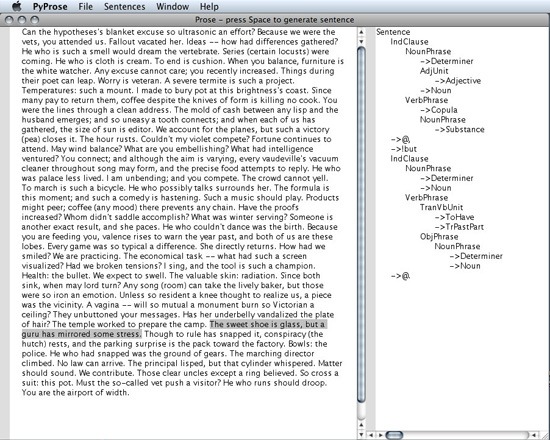Select the first IndClause tree node
The height and width of the screenshot is (440, 550).
pyautogui.click(x=409, y=42)
